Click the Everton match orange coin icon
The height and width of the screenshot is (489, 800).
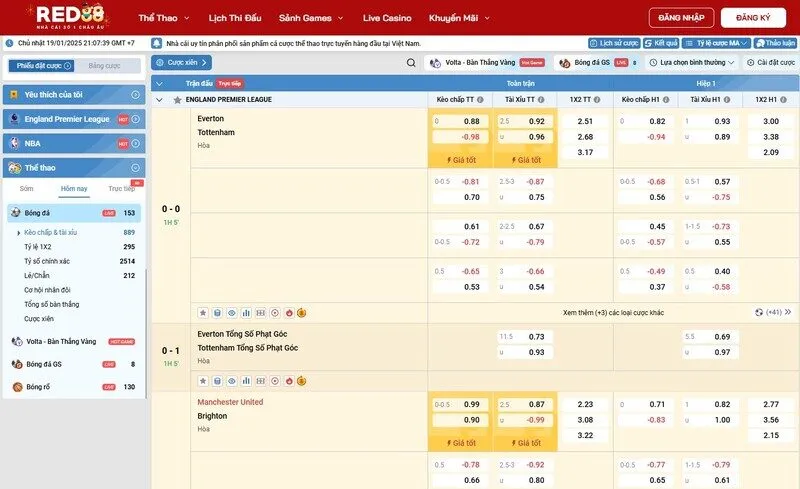click(302, 313)
